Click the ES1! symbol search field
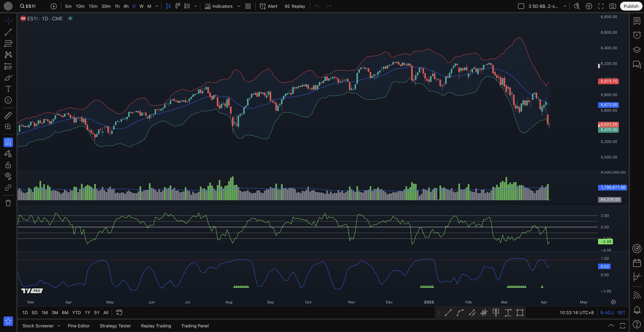644x332 pixels. pos(31,6)
